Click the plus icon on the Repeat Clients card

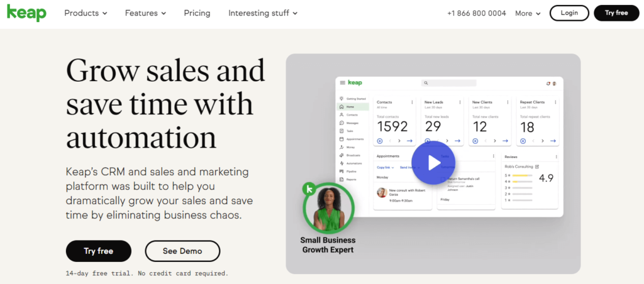[523, 141]
